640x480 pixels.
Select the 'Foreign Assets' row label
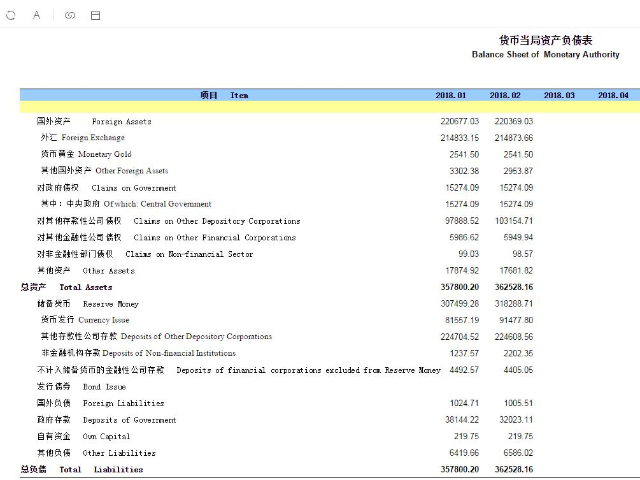pyautogui.click(x=122, y=122)
